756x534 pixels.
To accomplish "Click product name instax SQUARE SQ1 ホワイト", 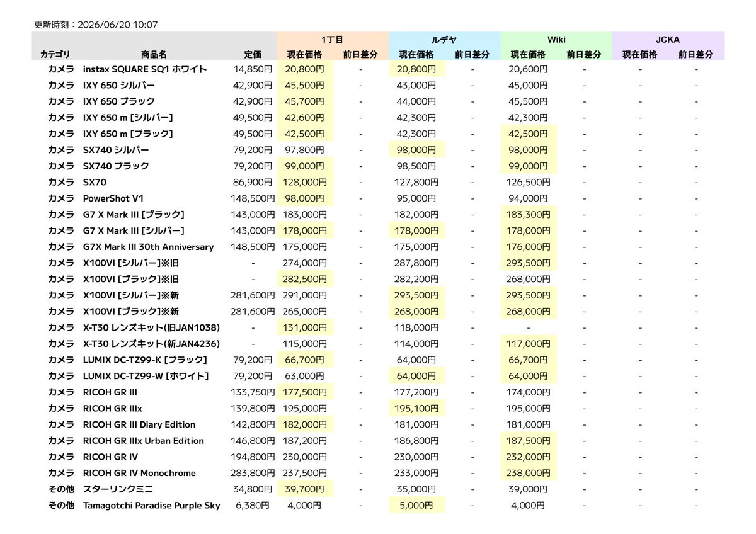I will (x=145, y=69).
